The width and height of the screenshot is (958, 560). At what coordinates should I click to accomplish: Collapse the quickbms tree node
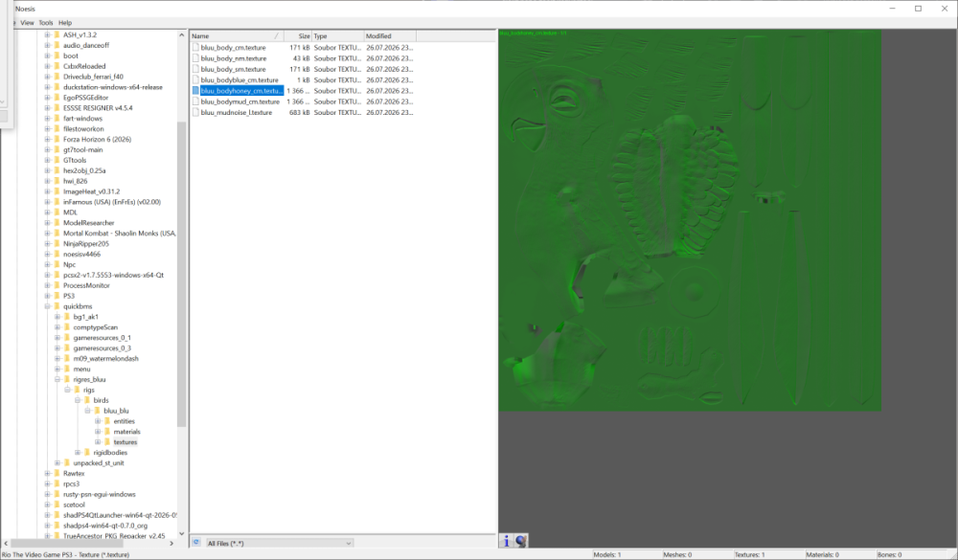[48, 306]
